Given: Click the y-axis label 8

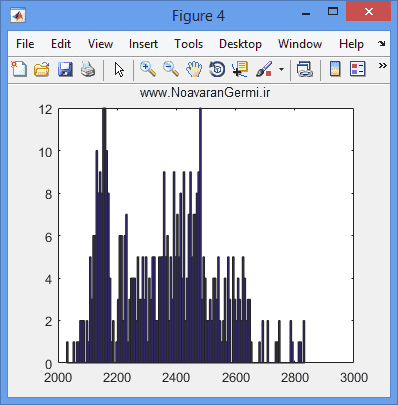Looking at the screenshot, I should coord(49,194).
